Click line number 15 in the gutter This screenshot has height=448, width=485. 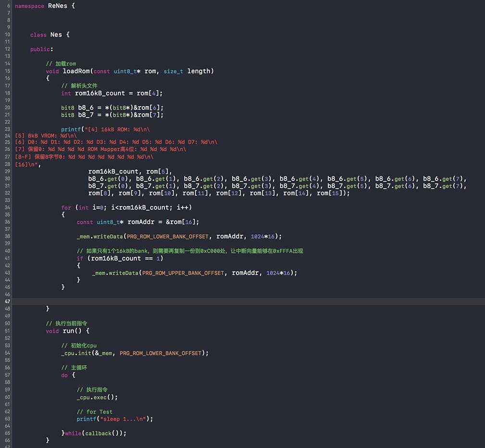[x=8, y=71]
